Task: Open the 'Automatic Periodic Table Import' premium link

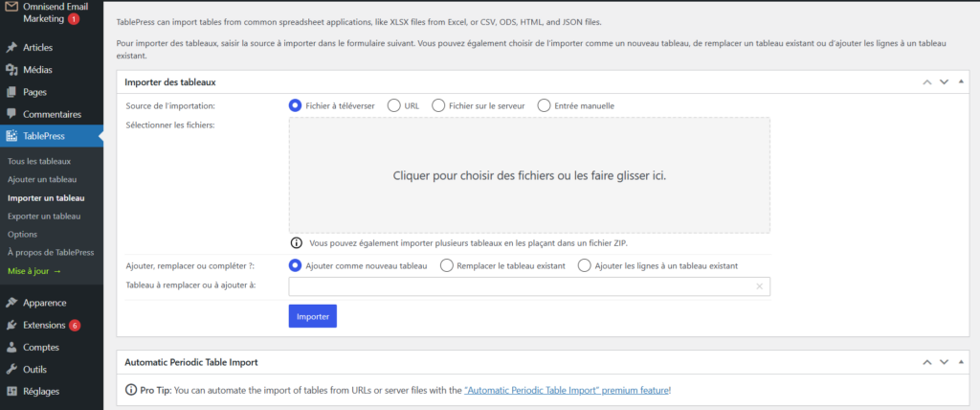Action: tap(566, 391)
